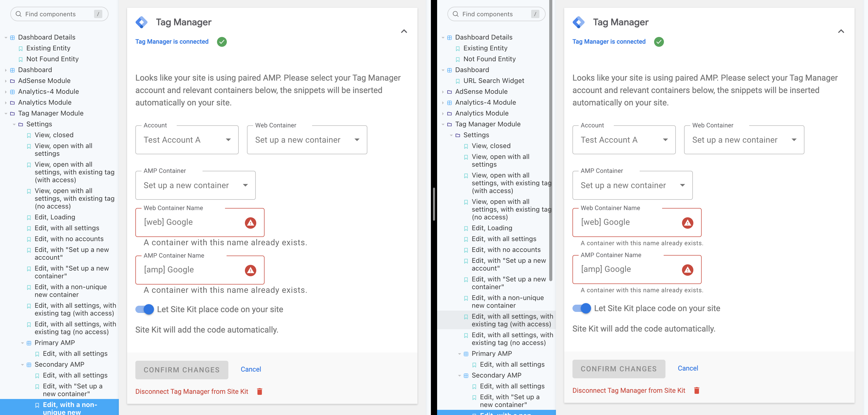The height and width of the screenshot is (415, 868).
Task: Click the search magnifier icon in the left sidebar
Action: point(19,14)
